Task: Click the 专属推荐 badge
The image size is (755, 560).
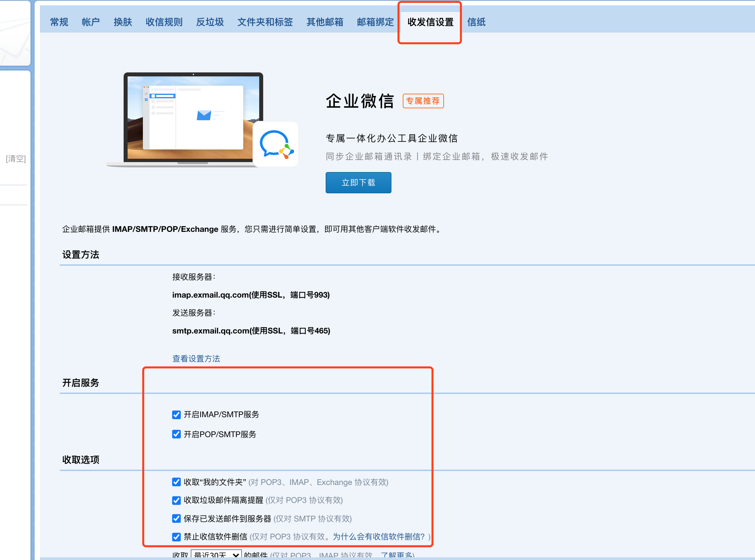Action: (x=423, y=101)
